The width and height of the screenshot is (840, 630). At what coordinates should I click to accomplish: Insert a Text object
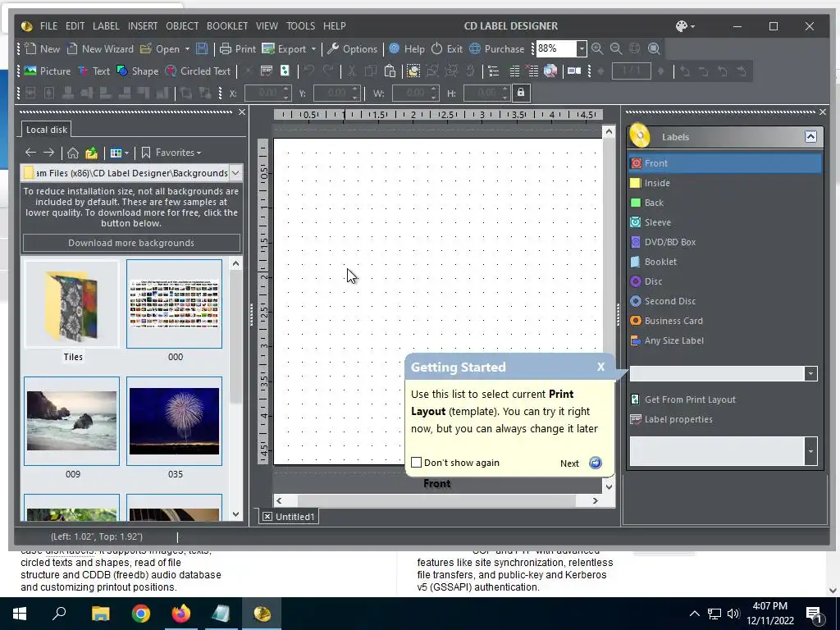click(x=94, y=71)
